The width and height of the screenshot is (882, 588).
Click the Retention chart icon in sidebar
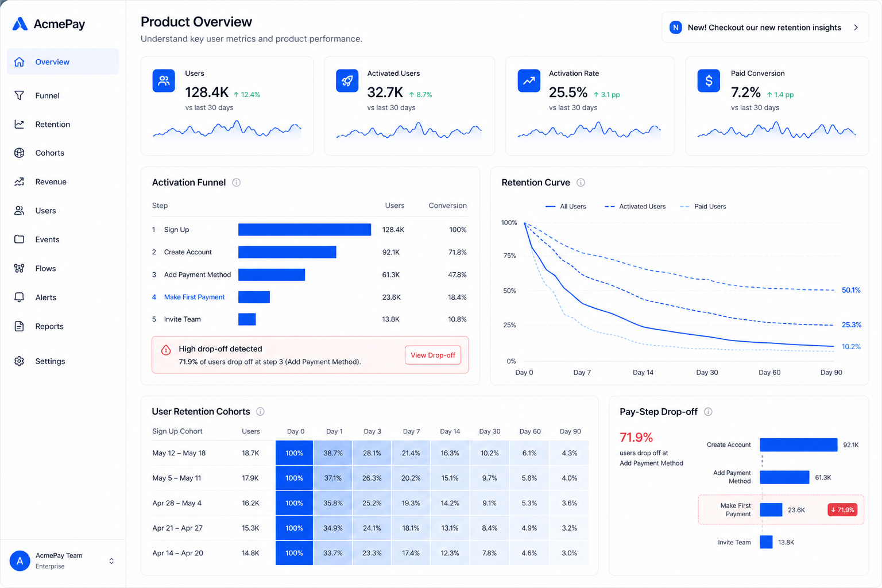[20, 124]
